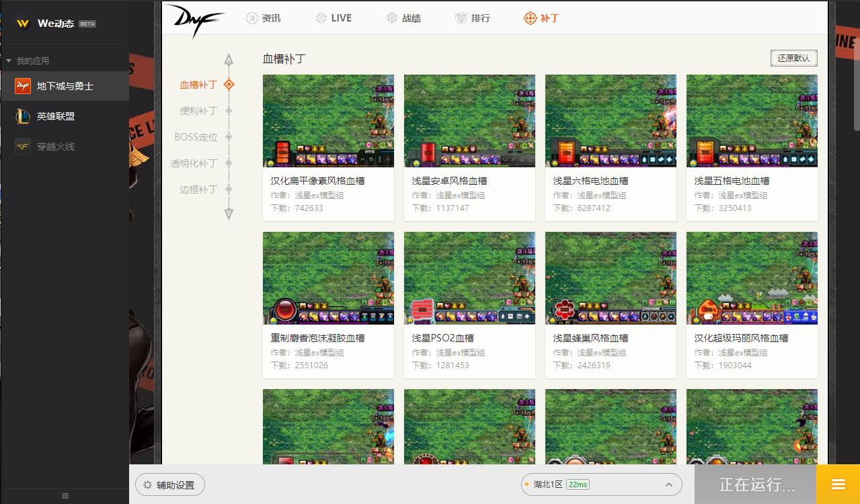Open the 浅星安卓风格血槽 patch thumbnail
Image resolution: width=860 pixels, height=504 pixels.
469,121
